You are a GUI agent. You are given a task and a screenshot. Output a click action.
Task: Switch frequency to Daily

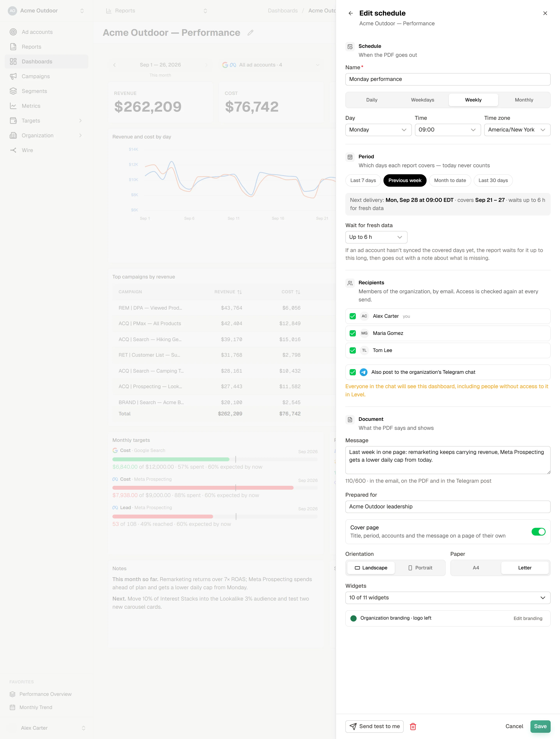372,100
